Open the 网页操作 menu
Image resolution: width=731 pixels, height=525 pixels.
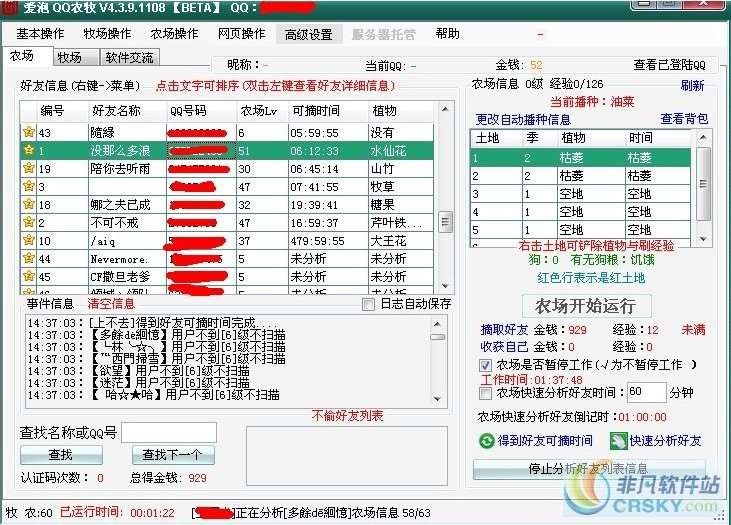[241, 34]
